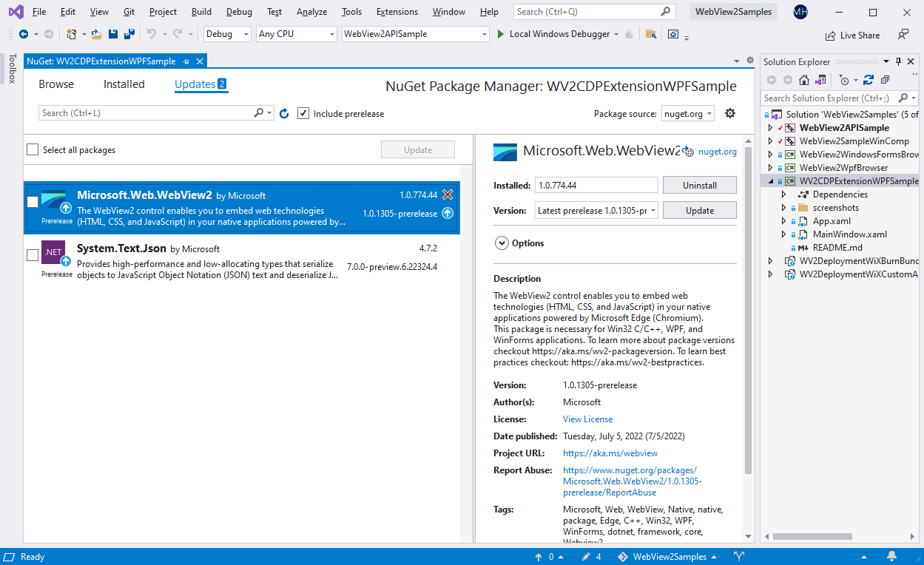Check Select all packages
The width and height of the screenshot is (924, 565).
point(32,149)
